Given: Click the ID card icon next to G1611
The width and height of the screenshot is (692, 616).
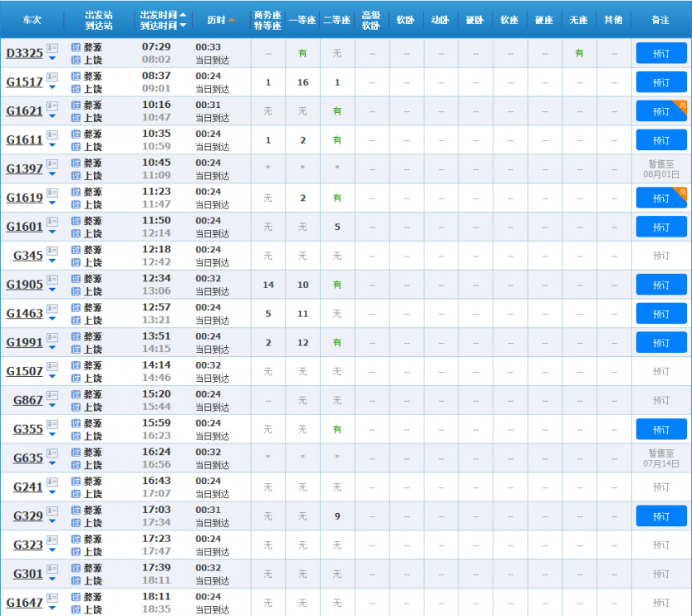Looking at the screenshot, I should (x=52, y=135).
